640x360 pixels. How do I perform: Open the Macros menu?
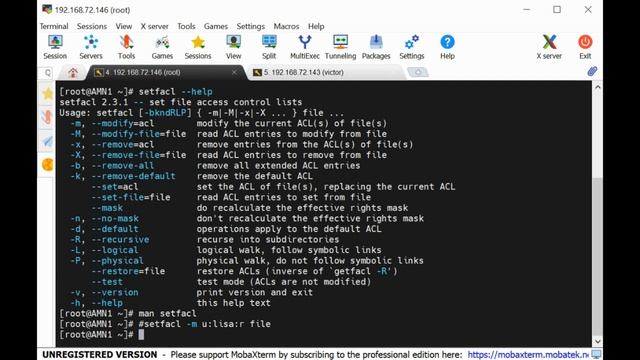tap(286, 26)
